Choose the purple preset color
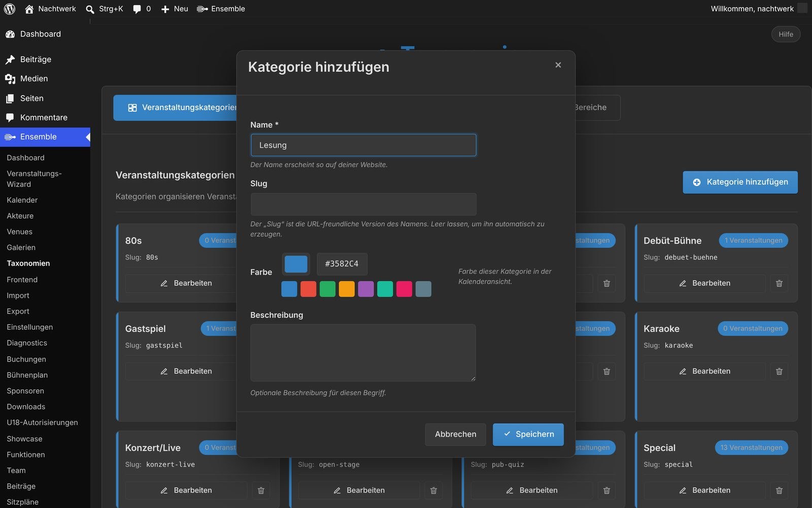This screenshot has width=812, height=508. point(366,289)
